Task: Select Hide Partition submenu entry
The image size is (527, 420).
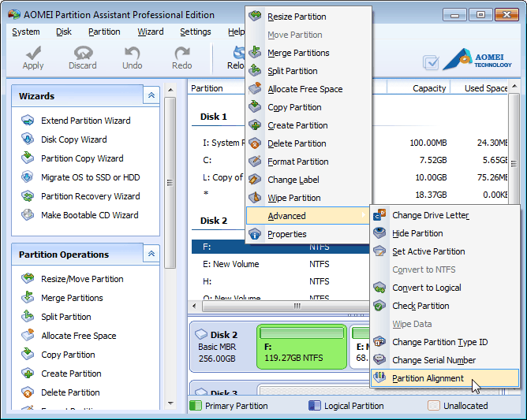Action: (x=444, y=233)
